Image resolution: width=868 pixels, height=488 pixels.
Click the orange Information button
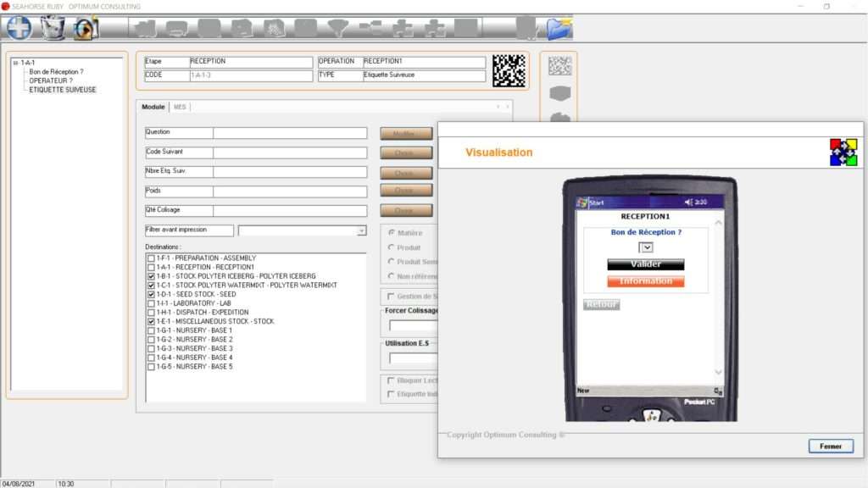(x=645, y=281)
